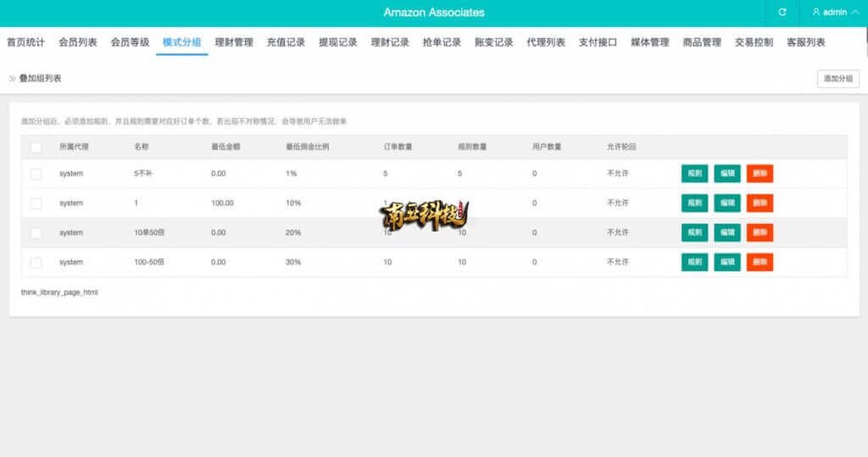Click 编辑 for the 100.00 minimum amount row
The height and width of the screenshot is (457, 868).
click(x=726, y=203)
